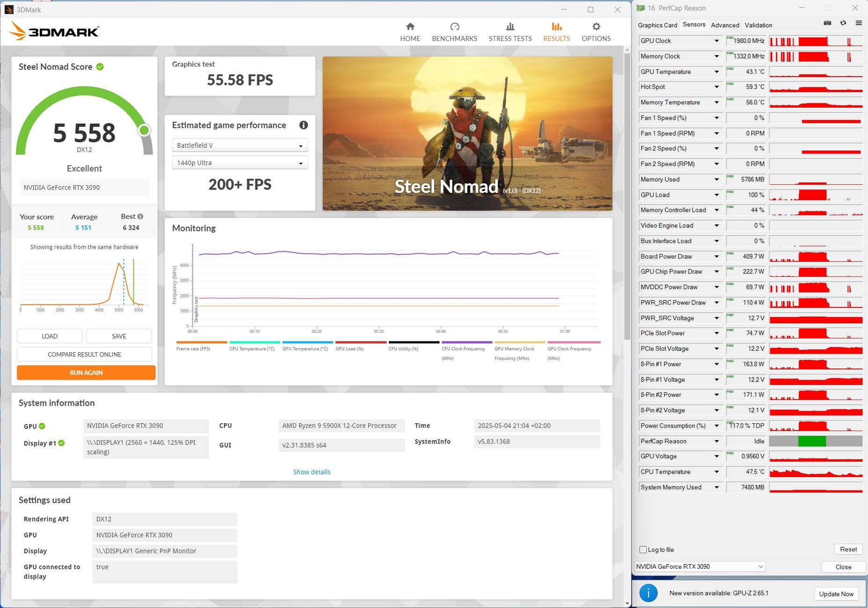Screen dimensions: 868x608
Task: Click the GPU-Z screenshot camera icon
Action: pyautogui.click(x=827, y=23)
